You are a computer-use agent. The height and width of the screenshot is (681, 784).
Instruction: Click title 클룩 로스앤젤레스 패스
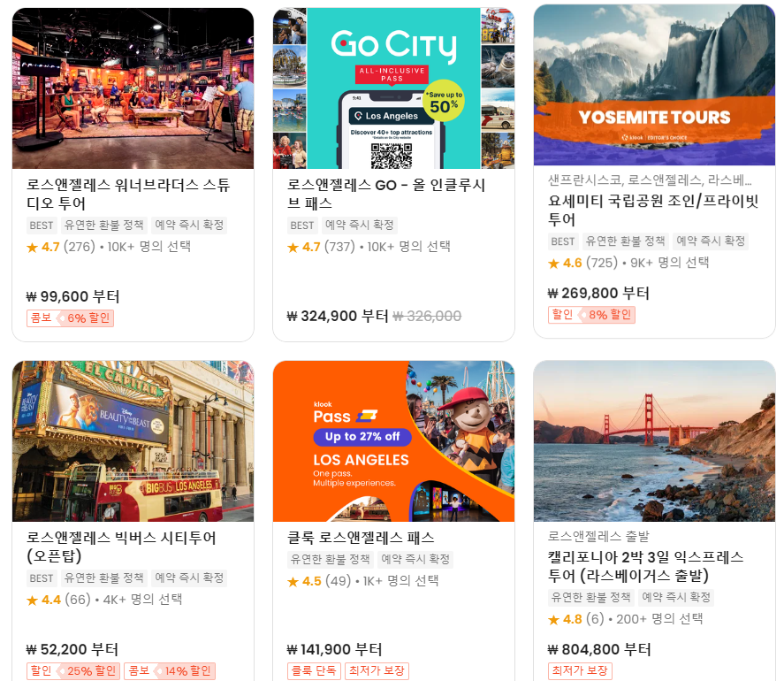point(361,538)
